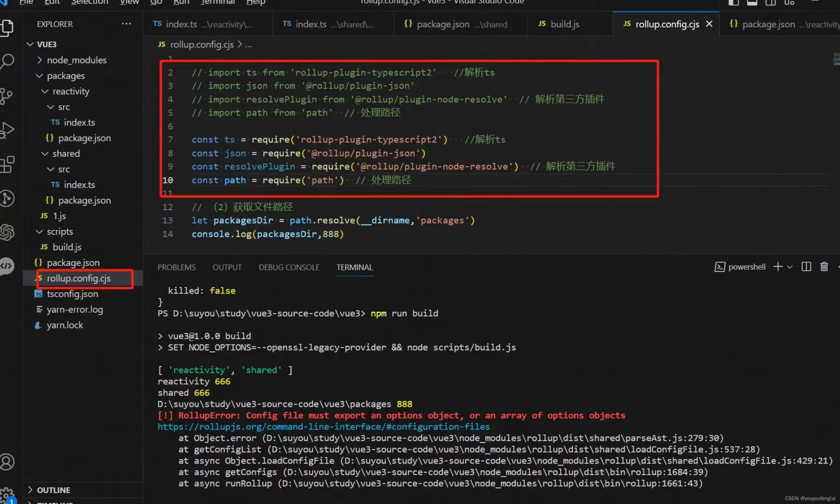Collapse src folder under reactivity

pos(51,107)
